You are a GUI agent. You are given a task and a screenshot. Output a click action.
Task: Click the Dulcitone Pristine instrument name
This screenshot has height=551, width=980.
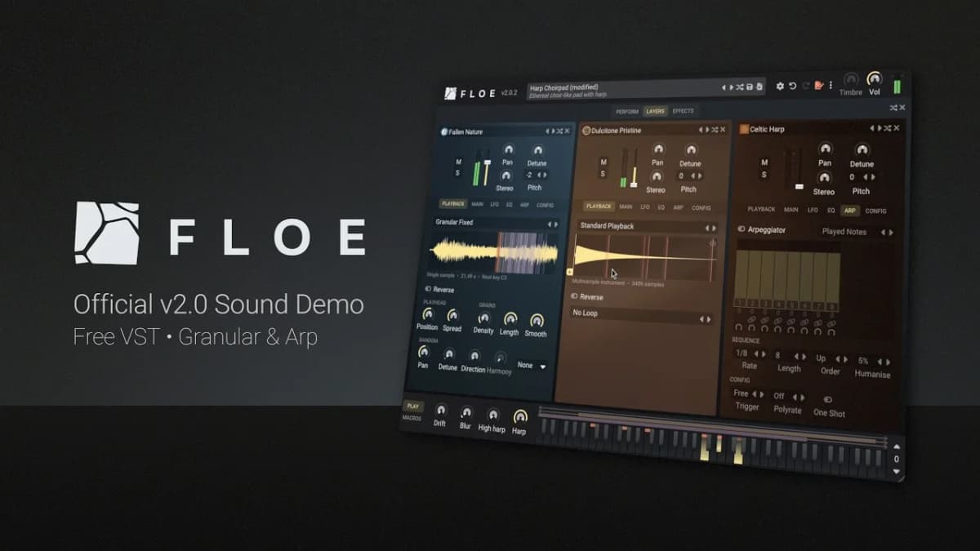coord(617,131)
